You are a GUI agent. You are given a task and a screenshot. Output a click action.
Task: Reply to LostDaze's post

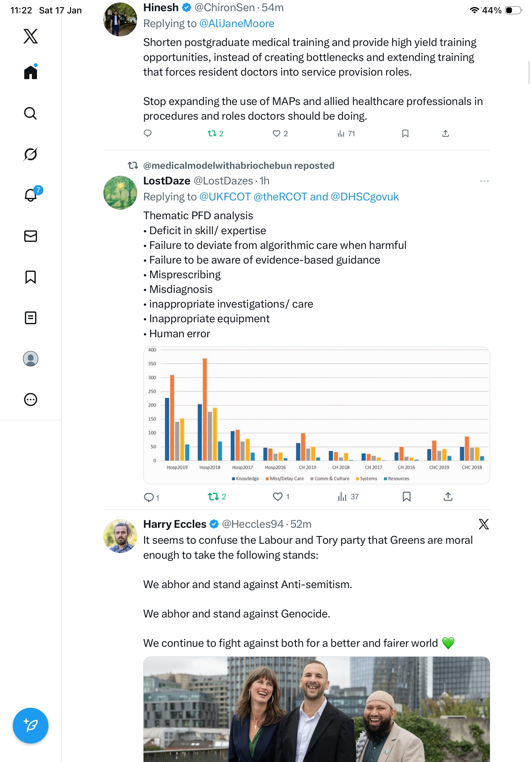pos(149,497)
